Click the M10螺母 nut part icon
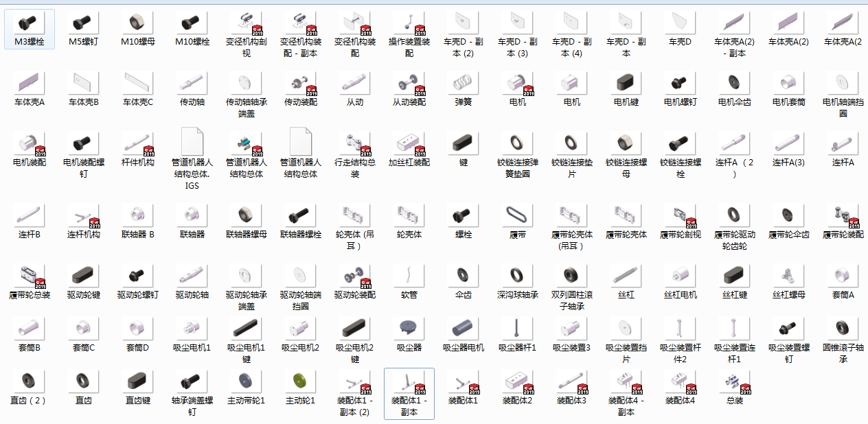The image size is (868, 424). [138, 23]
